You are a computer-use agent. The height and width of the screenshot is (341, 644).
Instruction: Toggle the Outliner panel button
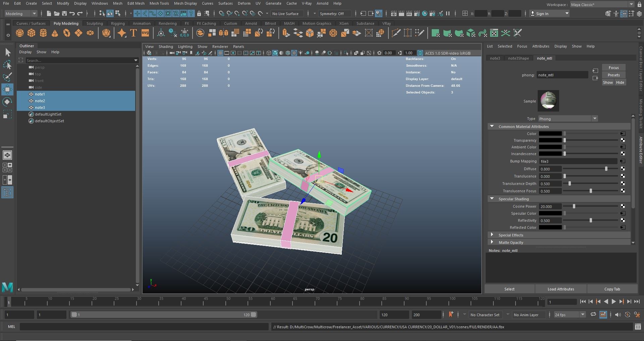tap(7, 192)
